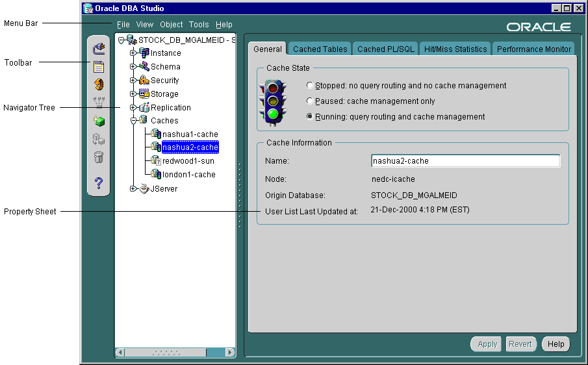Select london1-cache in navigator tree

click(x=188, y=174)
